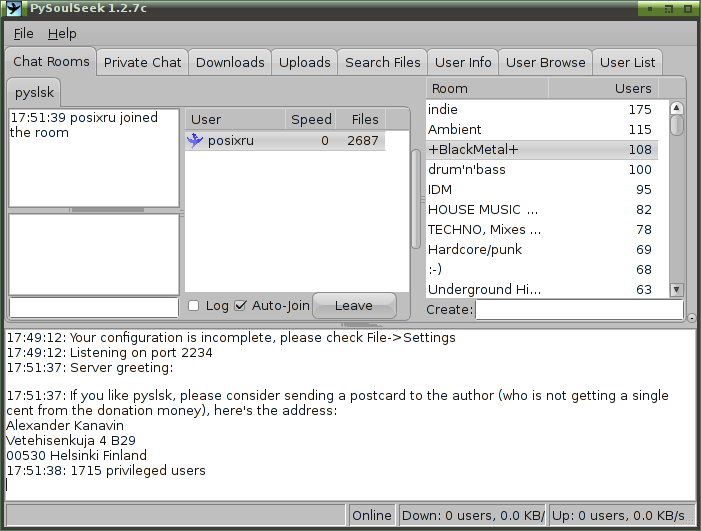
Task: Select the :-) room
Action: tap(542, 270)
